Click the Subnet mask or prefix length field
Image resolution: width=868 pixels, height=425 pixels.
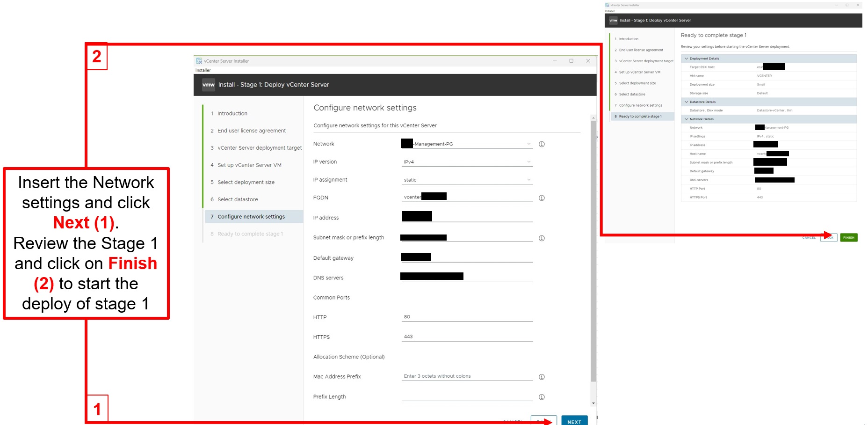(x=467, y=237)
